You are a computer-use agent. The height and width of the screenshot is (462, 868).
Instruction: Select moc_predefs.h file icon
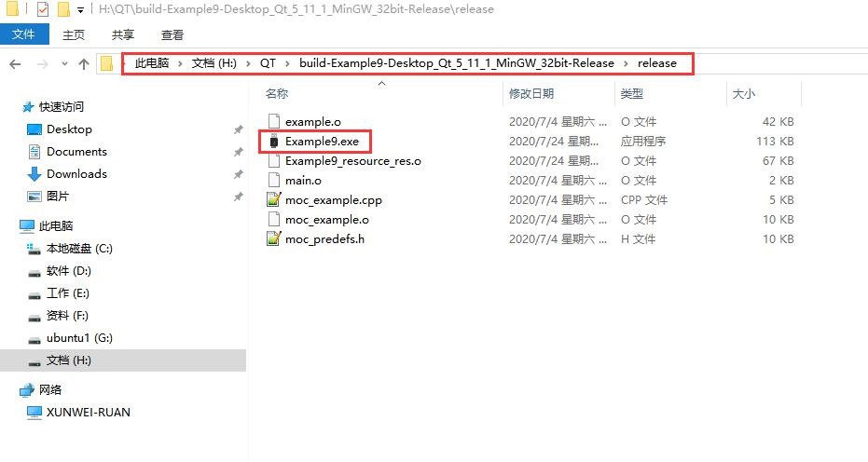click(x=273, y=238)
